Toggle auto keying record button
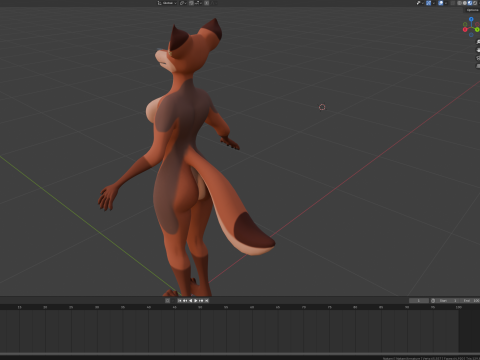Viewport: 480px width, 360px height. (168, 301)
